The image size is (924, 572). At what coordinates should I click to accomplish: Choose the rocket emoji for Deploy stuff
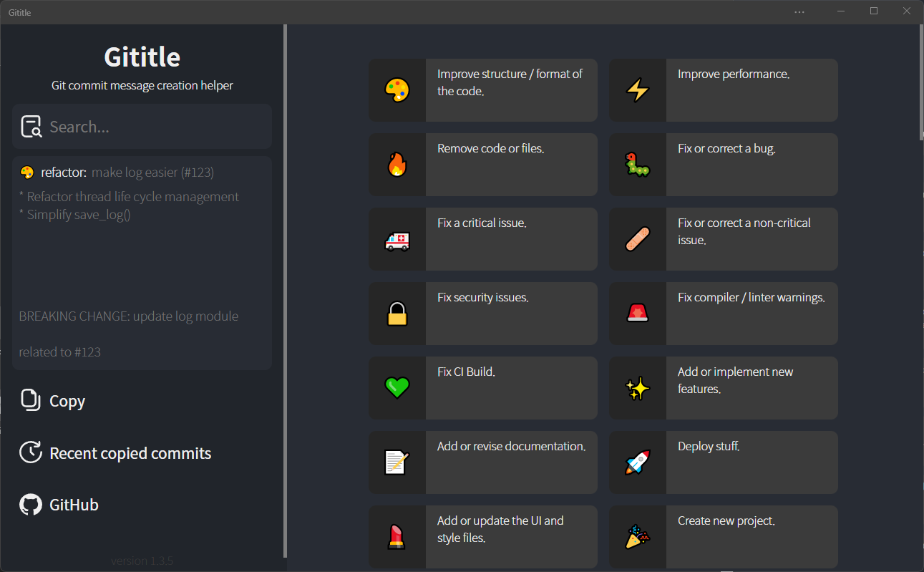[638, 462]
